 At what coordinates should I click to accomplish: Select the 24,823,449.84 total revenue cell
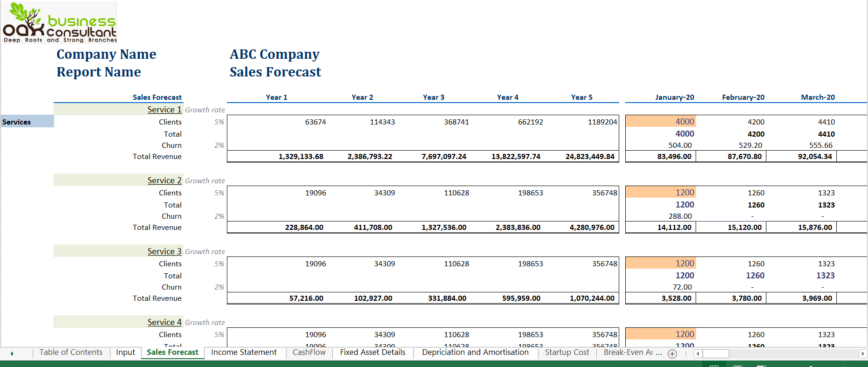coord(590,156)
